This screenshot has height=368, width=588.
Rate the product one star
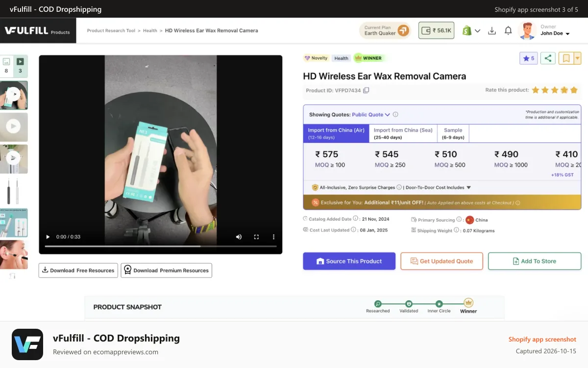(536, 90)
